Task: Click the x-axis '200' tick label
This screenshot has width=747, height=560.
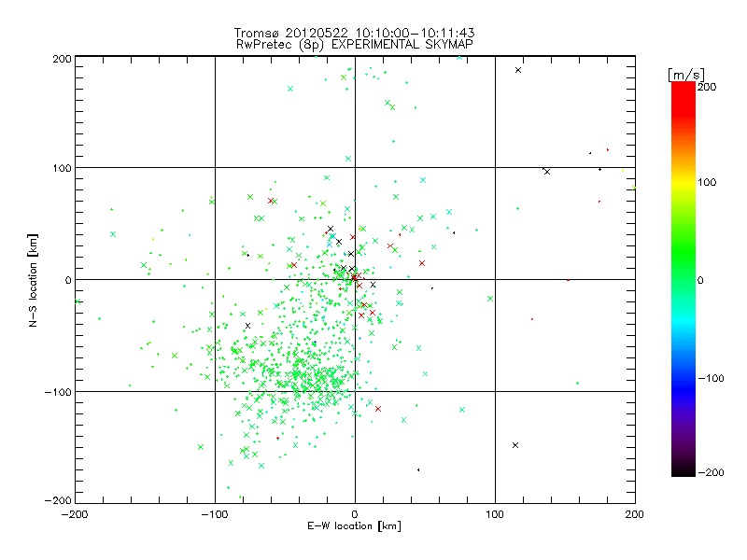Action: (635, 514)
